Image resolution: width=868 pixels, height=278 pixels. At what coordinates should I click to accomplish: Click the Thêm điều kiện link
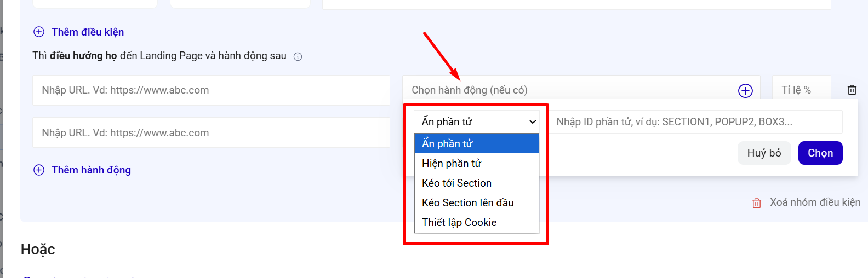pyautogui.click(x=88, y=32)
